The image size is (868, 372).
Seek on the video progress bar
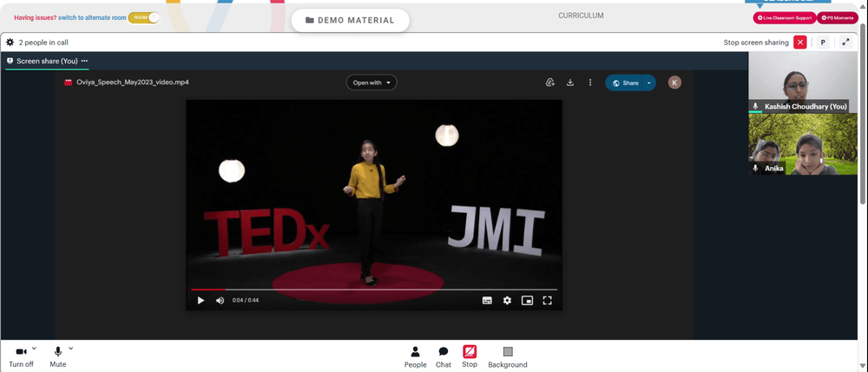[x=374, y=289]
